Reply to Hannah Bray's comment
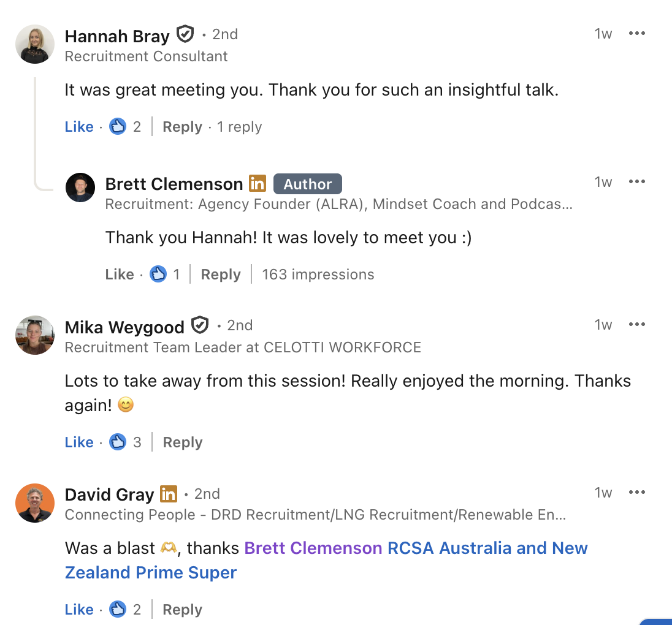 pyautogui.click(x=182, y=127)
